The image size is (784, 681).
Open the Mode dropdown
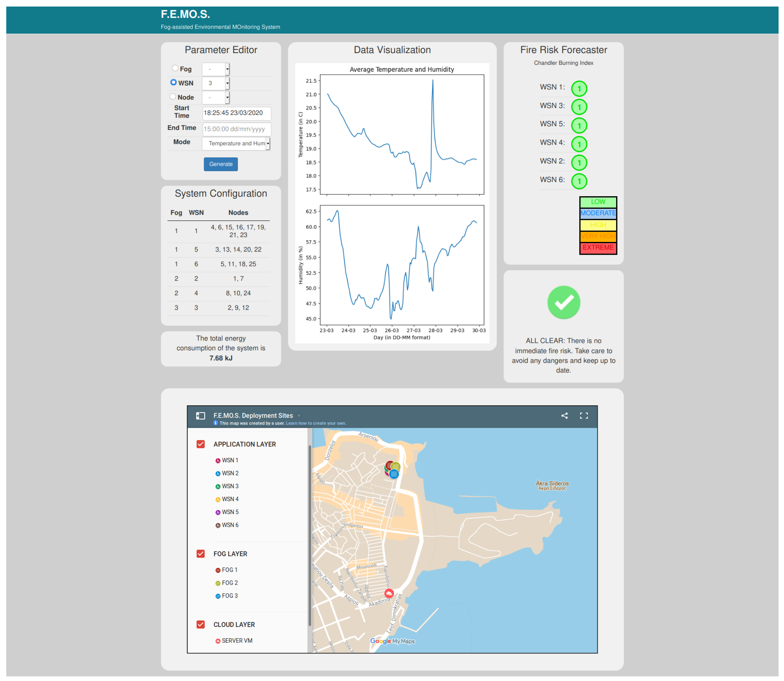coord(236,143)
